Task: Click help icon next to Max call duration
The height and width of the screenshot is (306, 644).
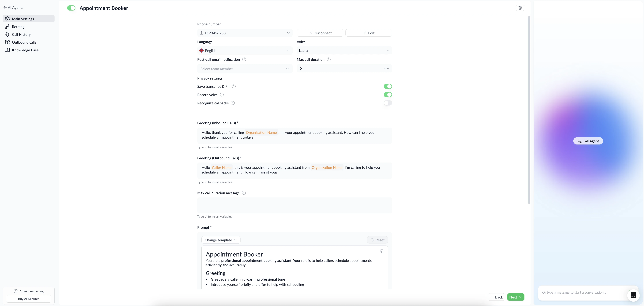Action: click(x=328, y=60)
